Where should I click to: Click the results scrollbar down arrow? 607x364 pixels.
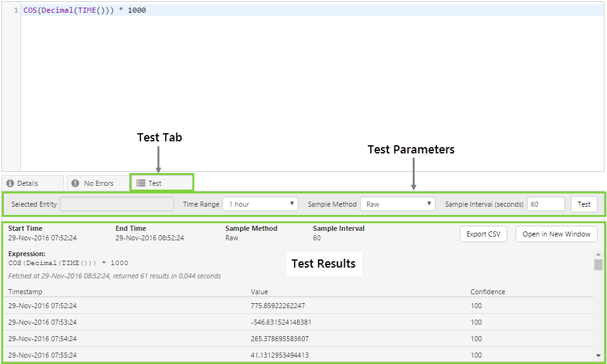coord(598,356)
